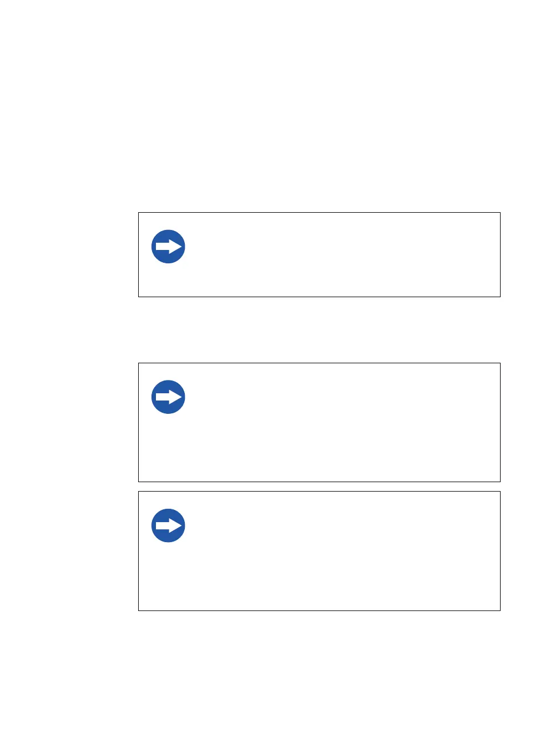The height and width of the screenshot is (756, 535).
Task: Select the blank area right of the bottom arrow icon
Action: pyautogui.click(x=341, y=525)
